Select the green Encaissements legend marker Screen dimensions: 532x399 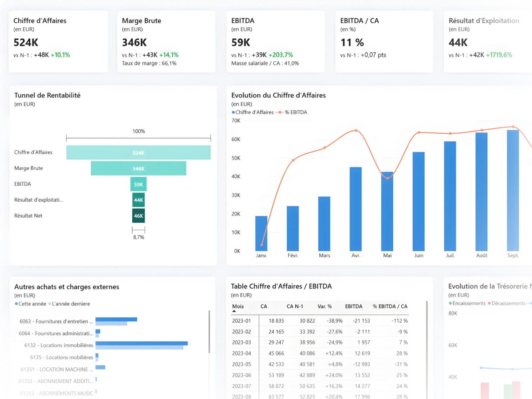pyautogui.click(x=450, y=303)
